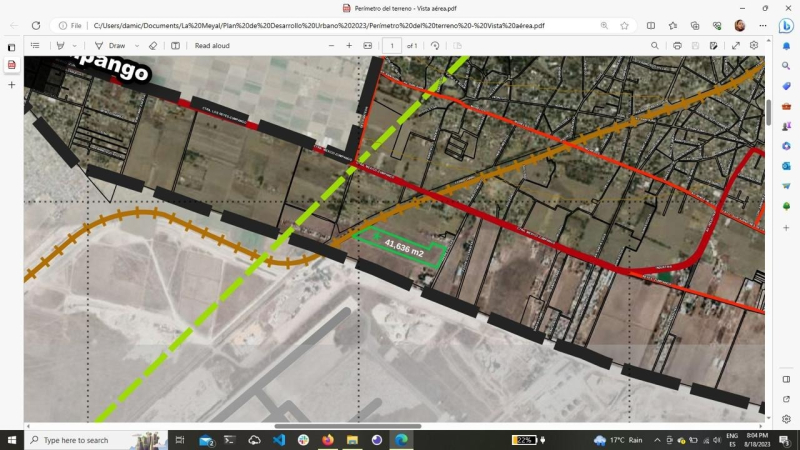Click the browser refresh button
This screenshot has width=800, height=450.
pyautogui.click(x=36, y=26)
